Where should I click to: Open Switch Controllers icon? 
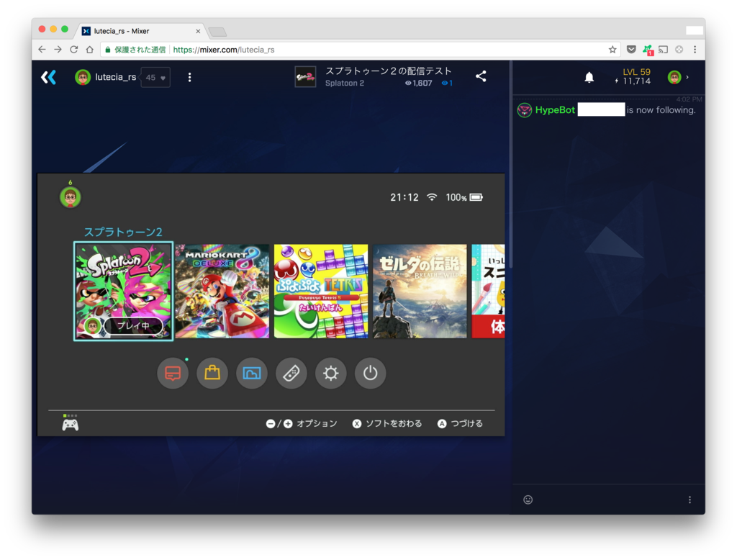[291, 373]
